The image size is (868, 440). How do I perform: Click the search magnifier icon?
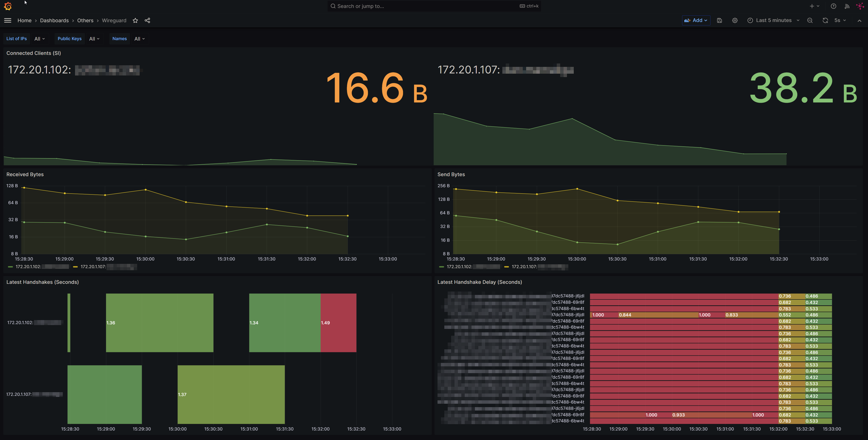tap(333, 6)
